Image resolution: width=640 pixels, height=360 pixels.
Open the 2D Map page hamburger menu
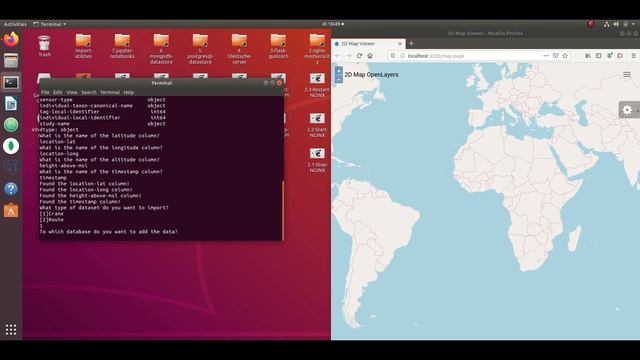[x=627, y=75]
